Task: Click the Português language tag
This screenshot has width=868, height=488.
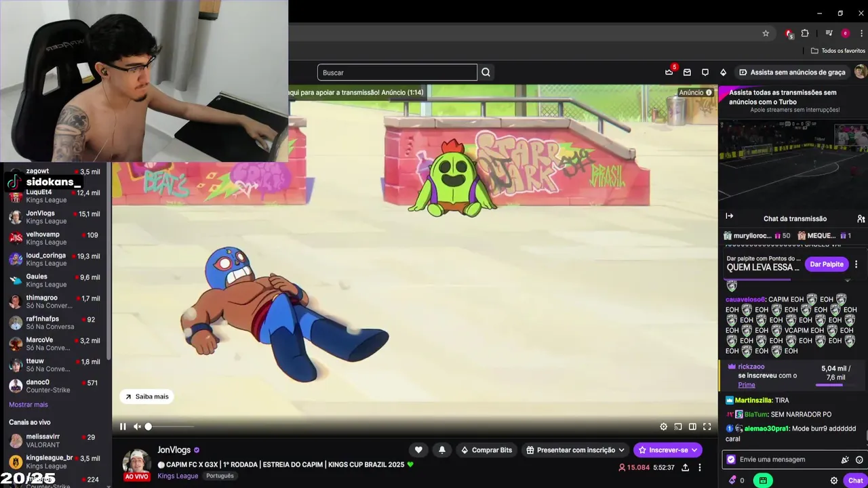Action: (x=220, y=476)
